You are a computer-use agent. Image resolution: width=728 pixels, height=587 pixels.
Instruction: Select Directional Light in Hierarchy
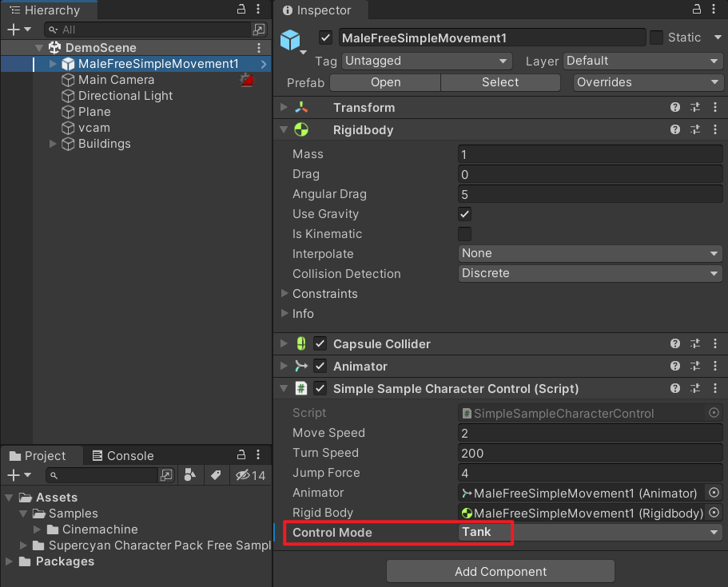[125, 96]
